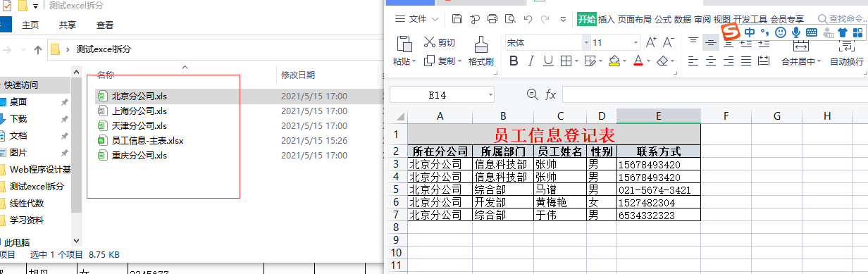868x274 pixels.
Task: Decrease font size with A- icon
Action: pyautogui.click(x=669, y=42)
